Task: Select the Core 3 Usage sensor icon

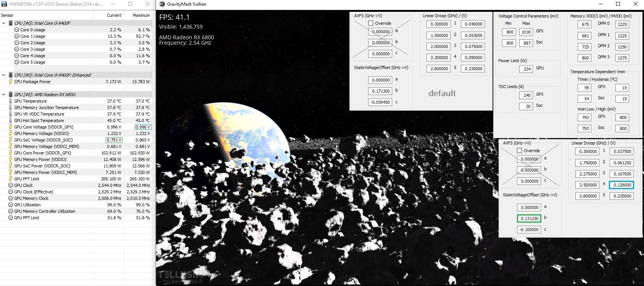Action: click(17, 49)
